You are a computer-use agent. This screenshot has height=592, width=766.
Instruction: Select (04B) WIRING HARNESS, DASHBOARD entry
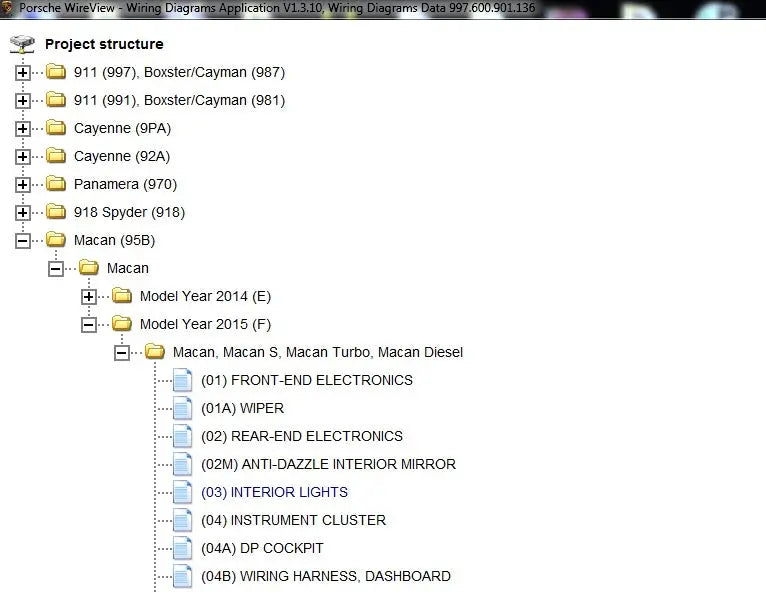(325, 576)
